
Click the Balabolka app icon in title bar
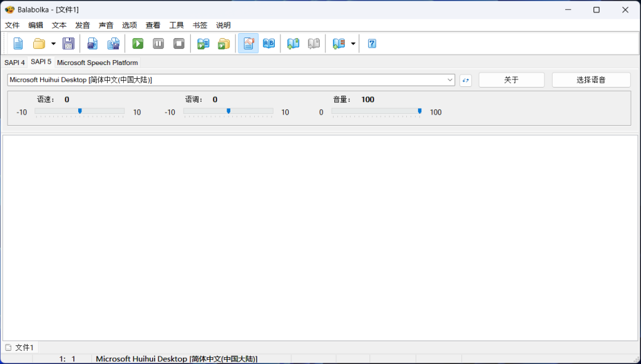point(10,9)
